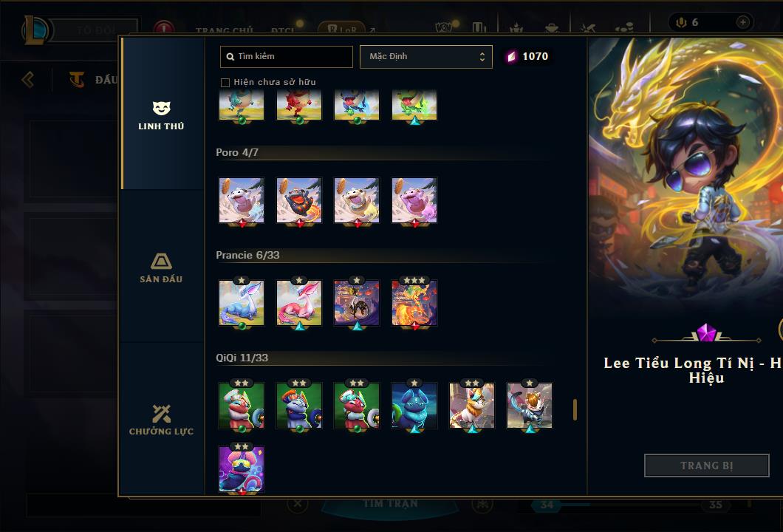Switch to the Sân Đấu tab

click(x=162, y=267)
